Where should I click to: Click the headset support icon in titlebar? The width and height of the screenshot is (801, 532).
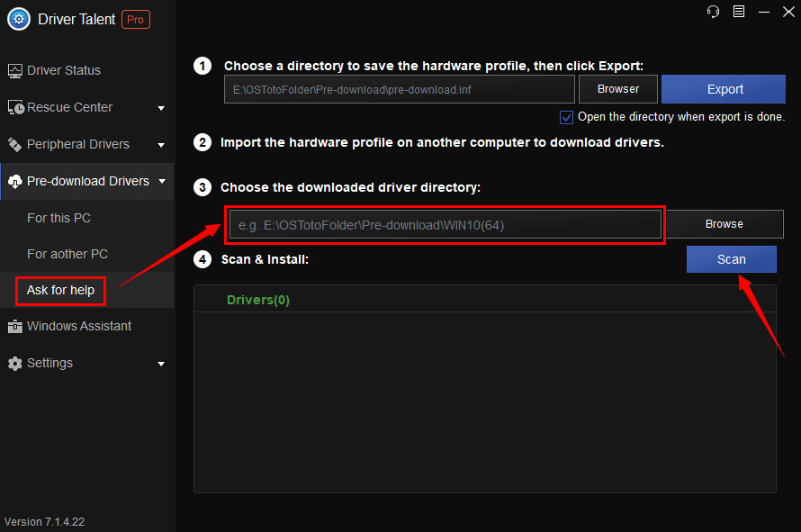pyautogui.click(x=713, y=12)
